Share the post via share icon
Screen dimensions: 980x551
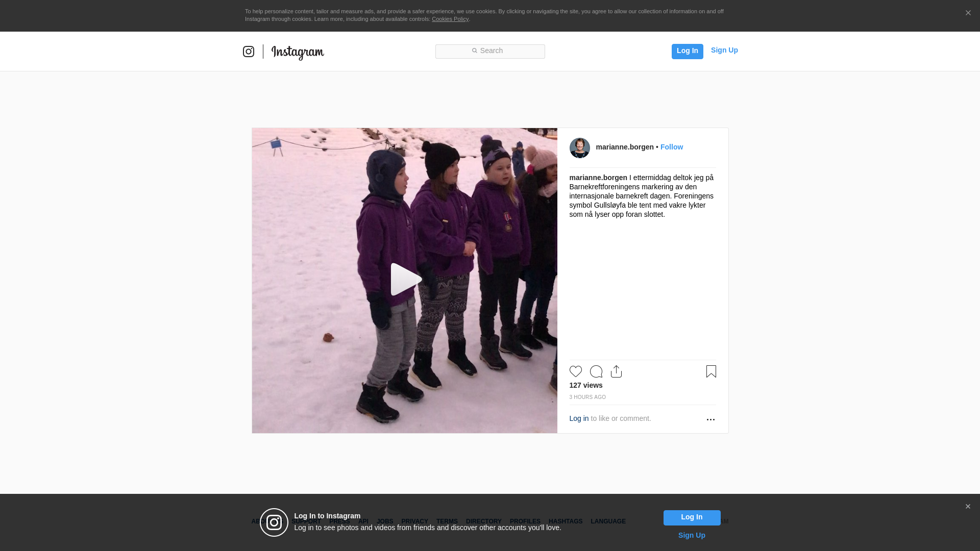(x=617, y=371)
